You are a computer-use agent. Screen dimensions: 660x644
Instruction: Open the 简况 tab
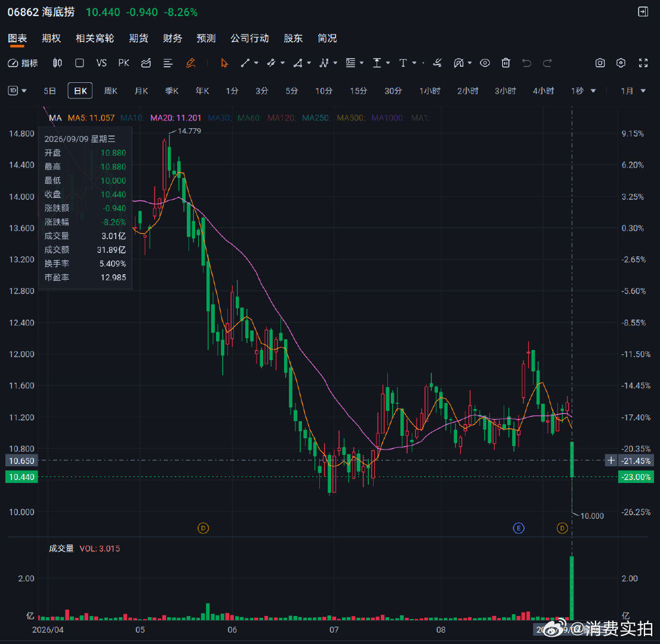[327, 38]
